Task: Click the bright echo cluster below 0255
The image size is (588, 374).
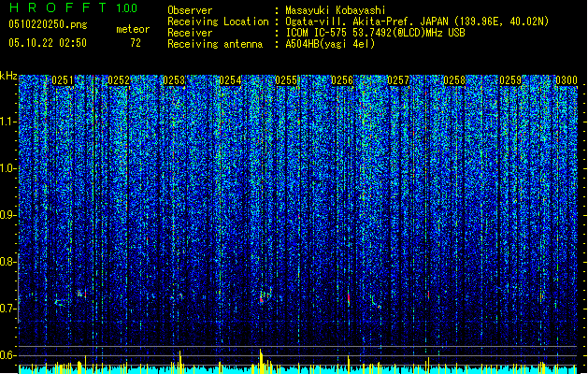Action: [265, 295]
